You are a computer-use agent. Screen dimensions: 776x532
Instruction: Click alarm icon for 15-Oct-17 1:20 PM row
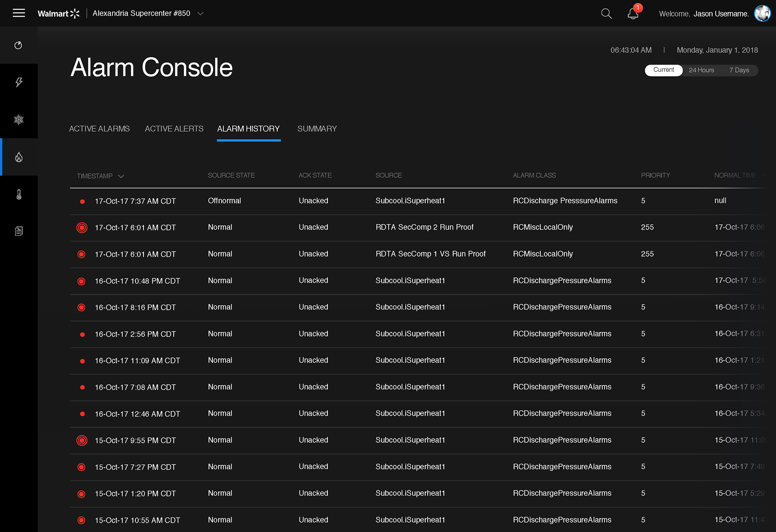click(x=81, y=494)
